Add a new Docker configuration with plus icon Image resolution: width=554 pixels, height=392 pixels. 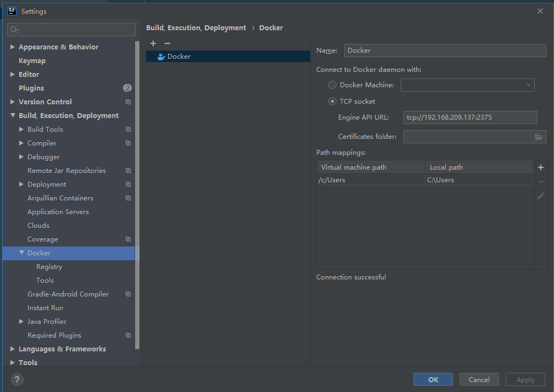[153, 43]
